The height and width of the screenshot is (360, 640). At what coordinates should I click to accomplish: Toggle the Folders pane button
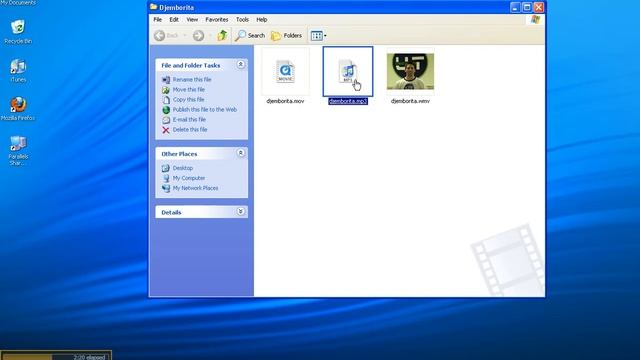coord(286,36)
